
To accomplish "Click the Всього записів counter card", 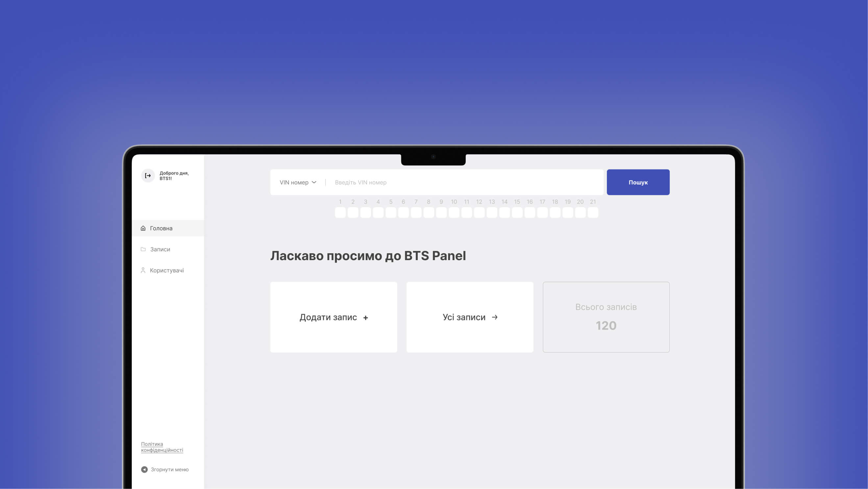I will 606,317.
